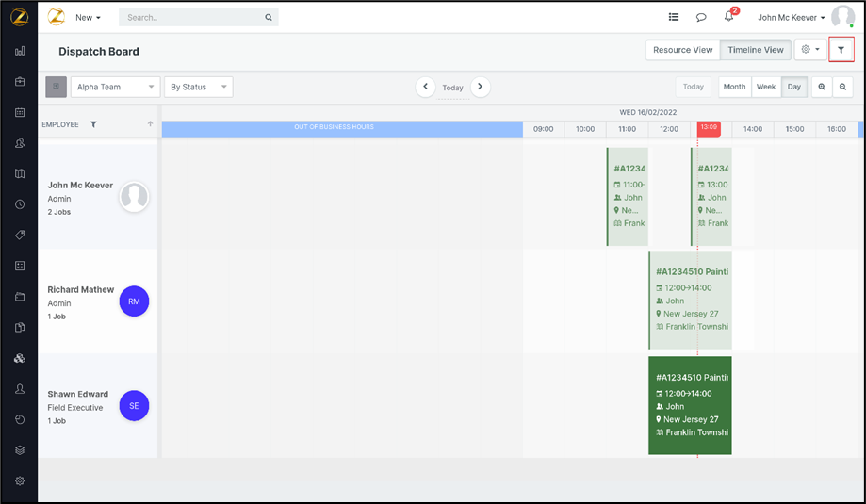Open the briefcase jobs icon in sidebar

[20, 82]
